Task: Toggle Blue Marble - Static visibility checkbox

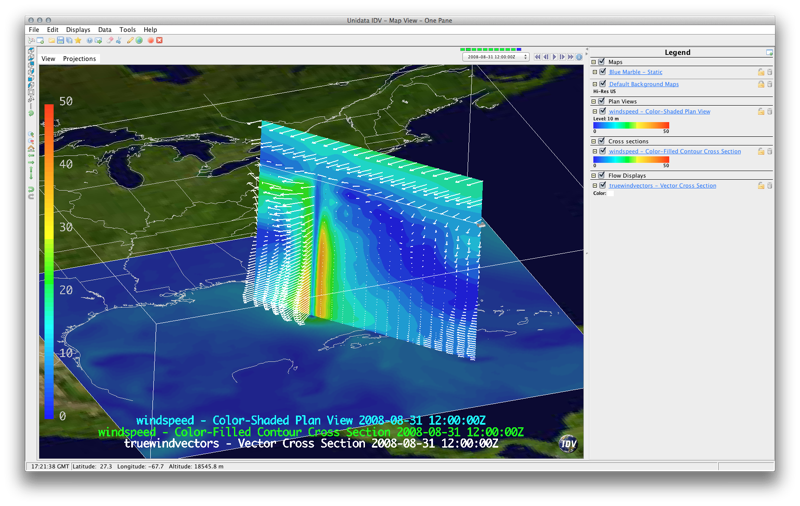Action: 601,72
